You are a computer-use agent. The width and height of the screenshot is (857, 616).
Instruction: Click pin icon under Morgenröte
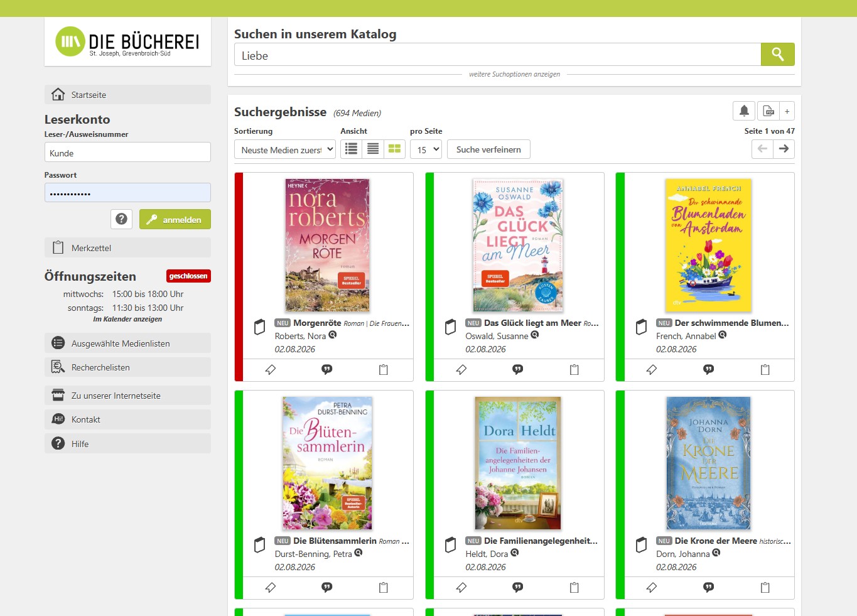271,370
